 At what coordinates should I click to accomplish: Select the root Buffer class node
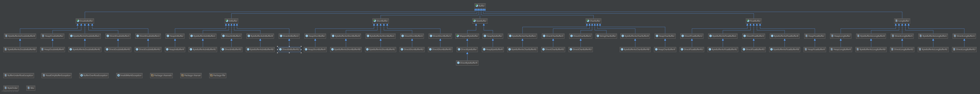pyautogui.click(x=480, y=6)
